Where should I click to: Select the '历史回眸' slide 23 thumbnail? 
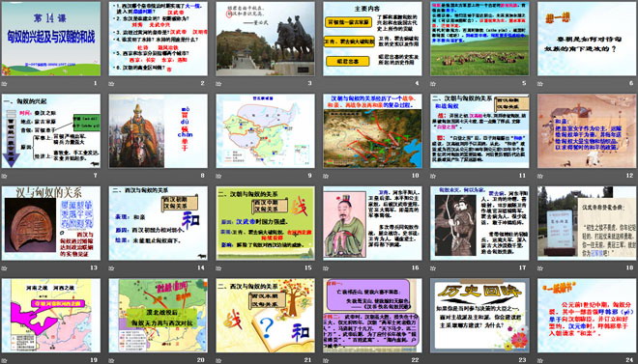479,316
